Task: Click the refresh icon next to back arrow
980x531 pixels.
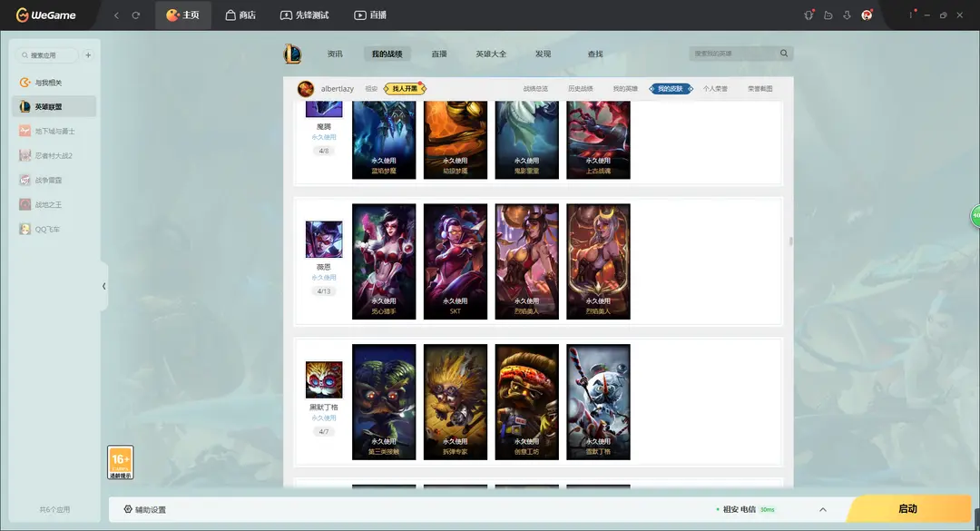Action: [x=136, y=15]
